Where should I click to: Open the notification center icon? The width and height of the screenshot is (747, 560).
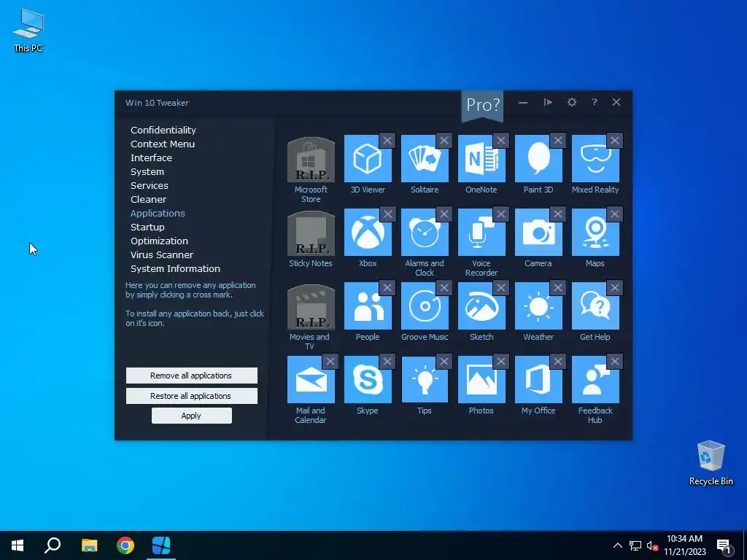click(724, 546)
